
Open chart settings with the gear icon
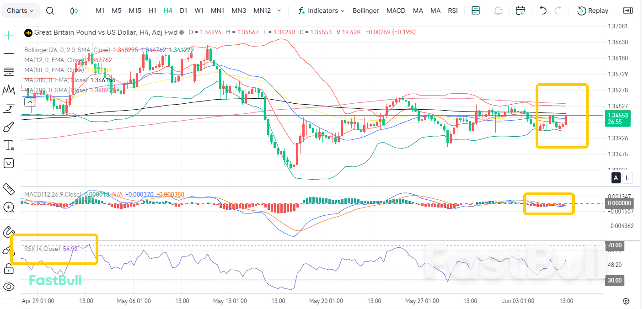coord(626,301)
